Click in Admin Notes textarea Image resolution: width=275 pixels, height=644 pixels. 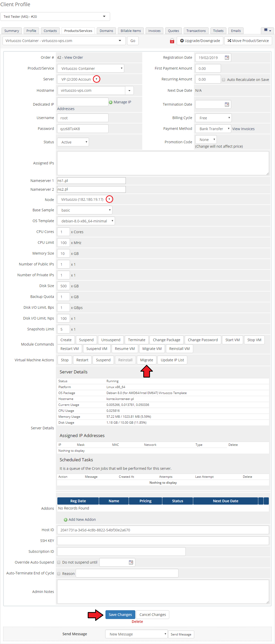coord(163,592)
